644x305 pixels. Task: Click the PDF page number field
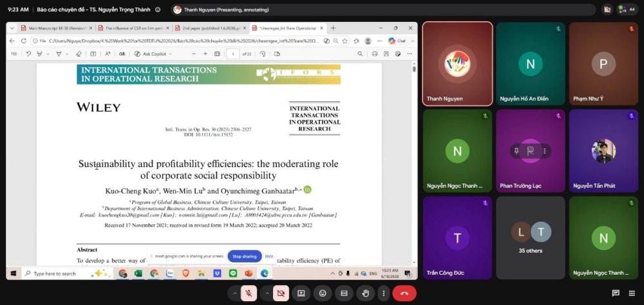click(232, 54)
